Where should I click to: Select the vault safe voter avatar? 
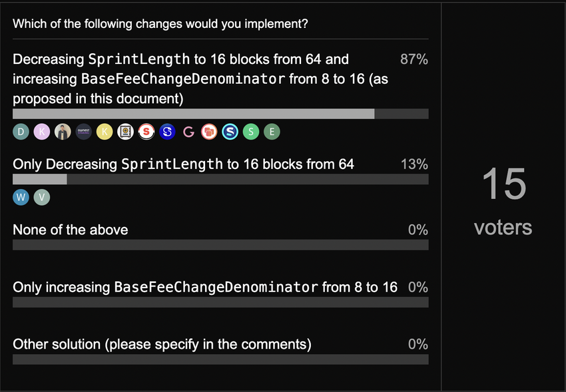[126, 132]
